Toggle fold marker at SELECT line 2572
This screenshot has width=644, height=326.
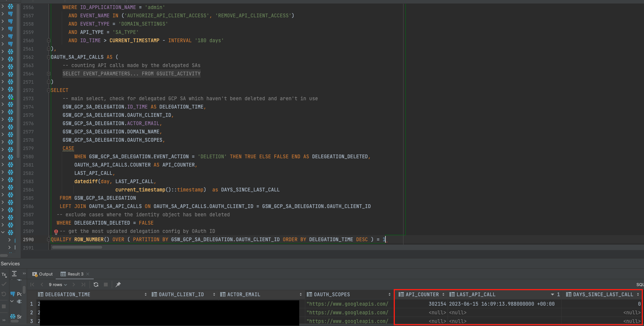tap(49, 90)
